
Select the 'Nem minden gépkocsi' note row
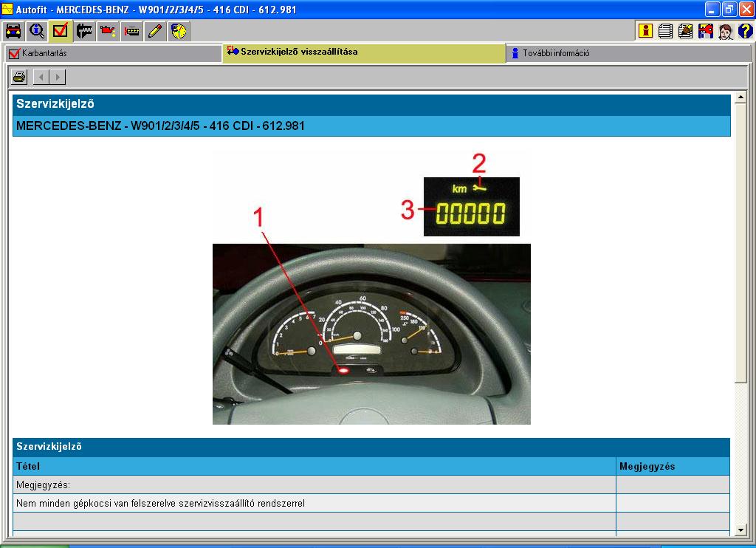point(371,503)
